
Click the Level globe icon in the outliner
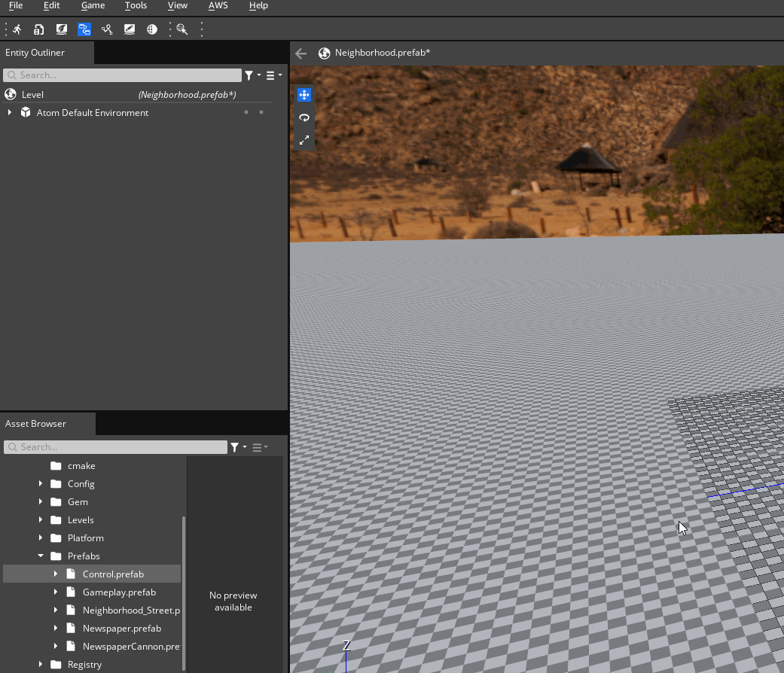(x=11, y=94)
